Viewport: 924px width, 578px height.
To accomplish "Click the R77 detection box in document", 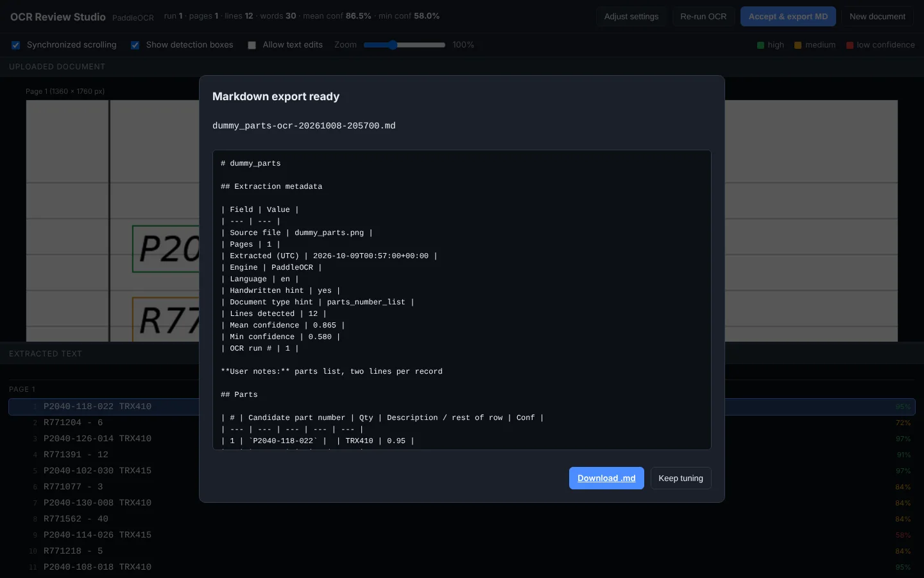I will point(166,319).
